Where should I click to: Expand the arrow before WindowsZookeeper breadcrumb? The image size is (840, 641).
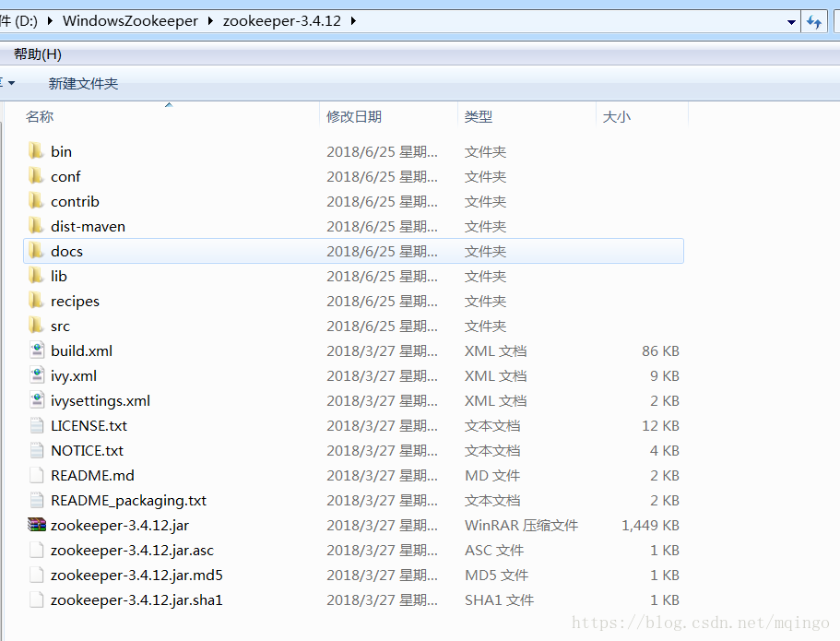(x=50, y=21)
